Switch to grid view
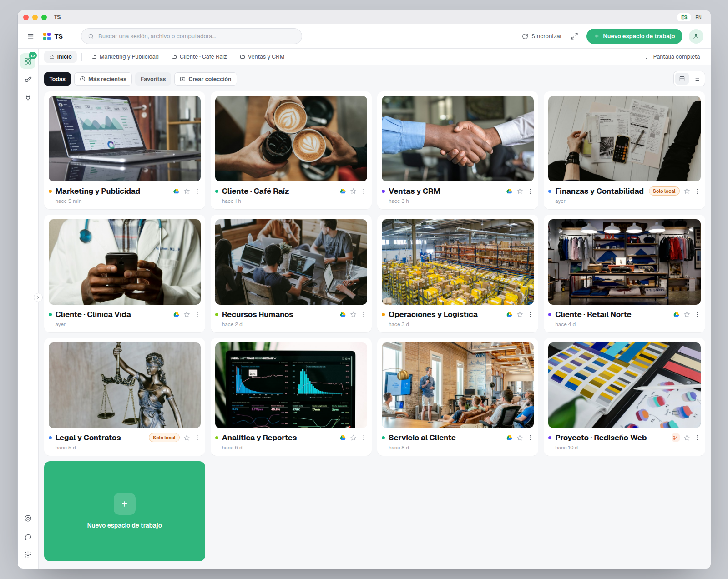The height and width of the screenshot is (579, 728). point(682,79)
